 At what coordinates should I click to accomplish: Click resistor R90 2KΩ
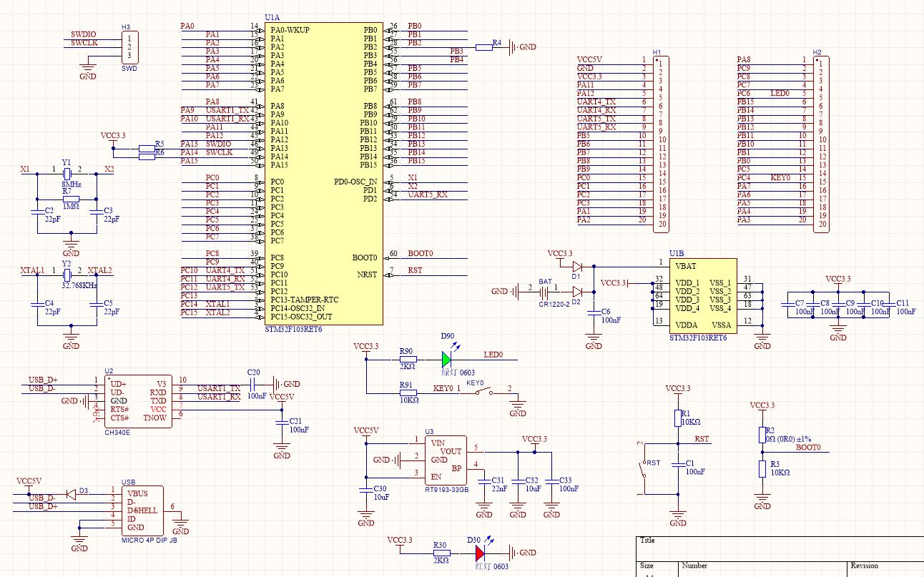pyautogui.click(x=408, y=359)
